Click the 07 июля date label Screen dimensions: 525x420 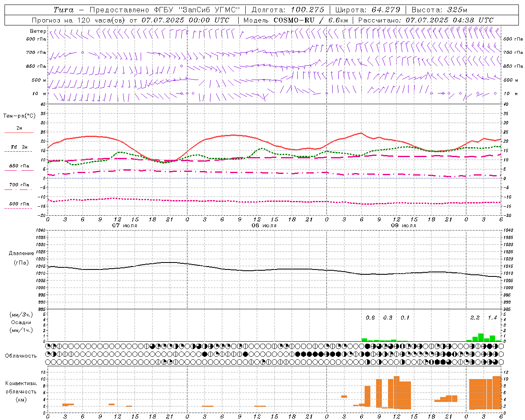(x=125, y=226)
